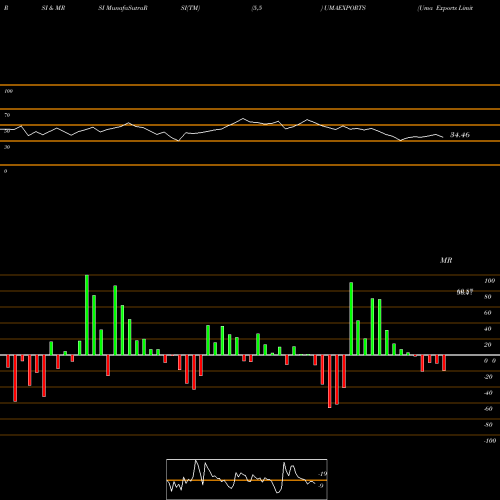
Task: Click the '(5,5' parameter text in header
Action: click(x=257, y=8)
